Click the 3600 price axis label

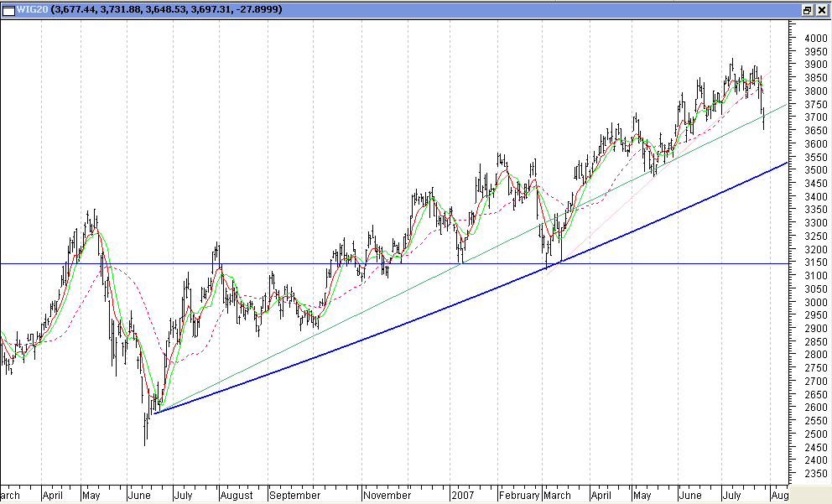(815, 143)
